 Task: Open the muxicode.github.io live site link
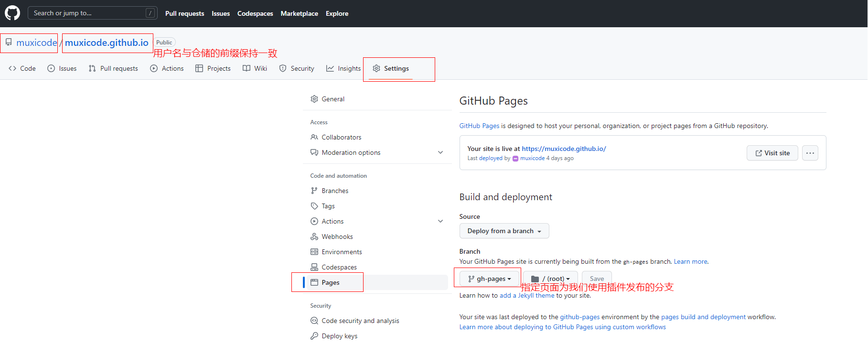coord(564,149)
